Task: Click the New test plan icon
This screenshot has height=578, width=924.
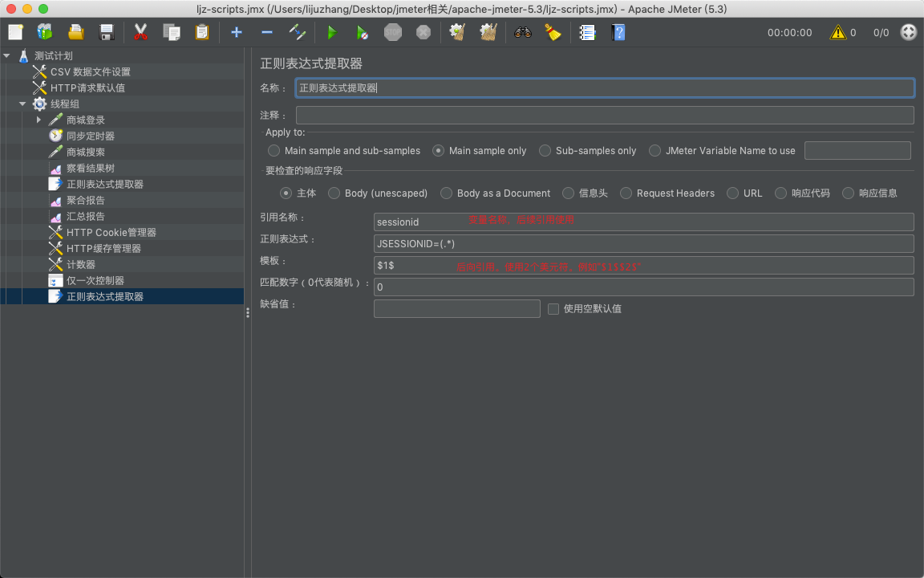Action: (16, 32)
